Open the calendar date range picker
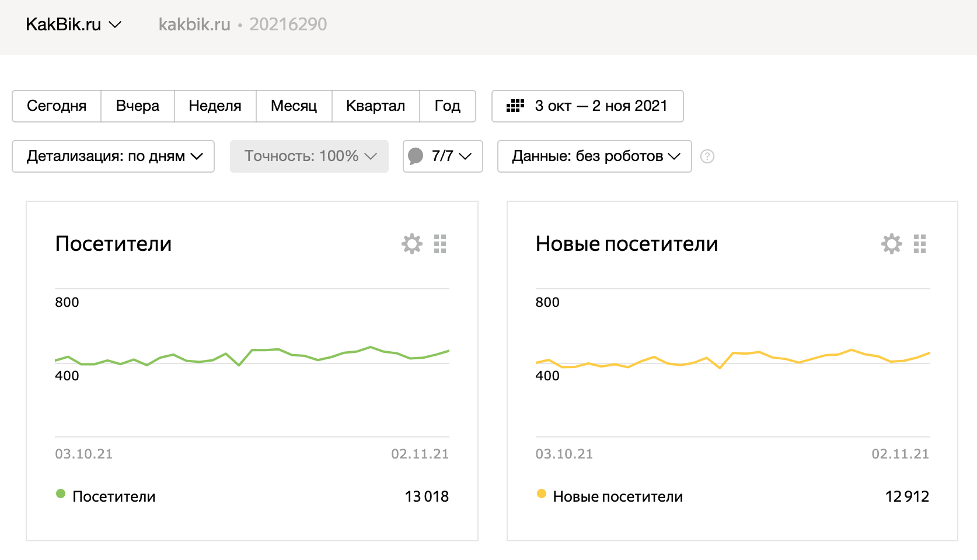This screenshot has width=977, height=560. (x=515, y=106)
